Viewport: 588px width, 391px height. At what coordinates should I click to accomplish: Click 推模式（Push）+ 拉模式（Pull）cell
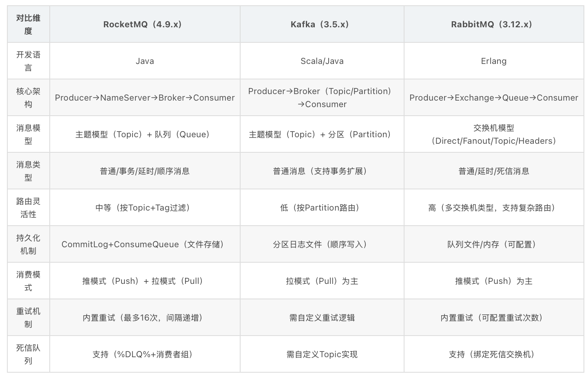(x=145, y=281)
